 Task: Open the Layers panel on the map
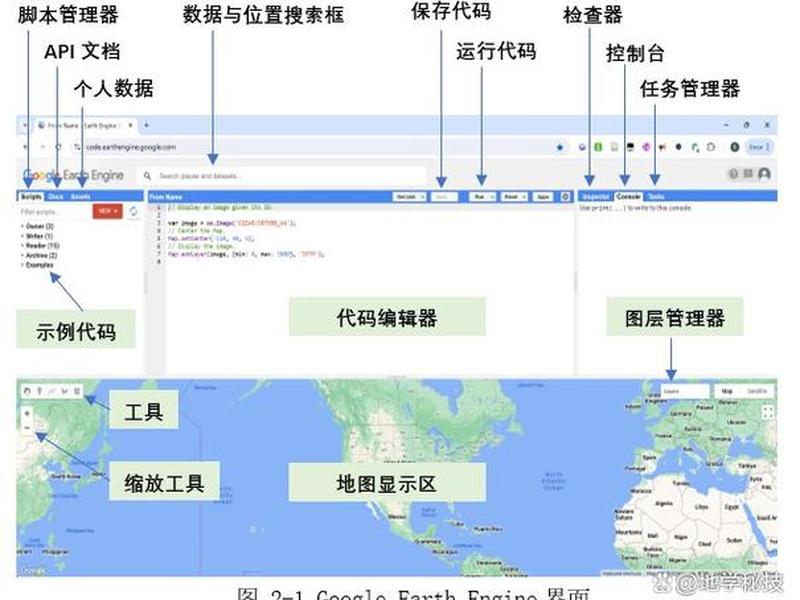pos(685,391)
